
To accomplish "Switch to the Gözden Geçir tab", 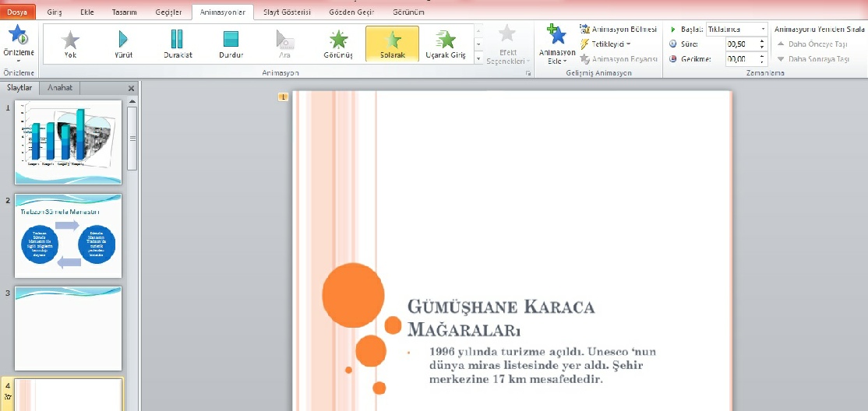I will click(351, 12).
